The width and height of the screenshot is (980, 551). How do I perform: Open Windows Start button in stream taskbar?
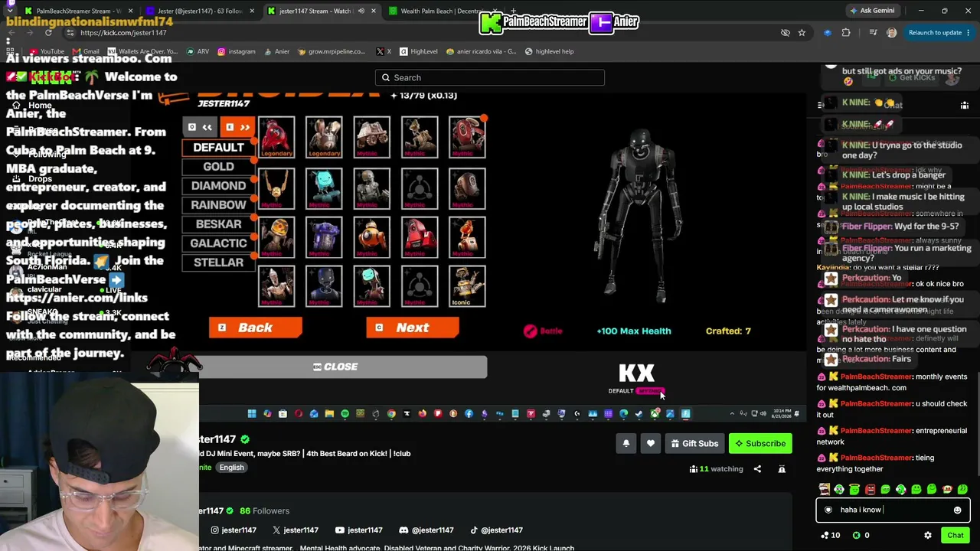tap(252, 414)
